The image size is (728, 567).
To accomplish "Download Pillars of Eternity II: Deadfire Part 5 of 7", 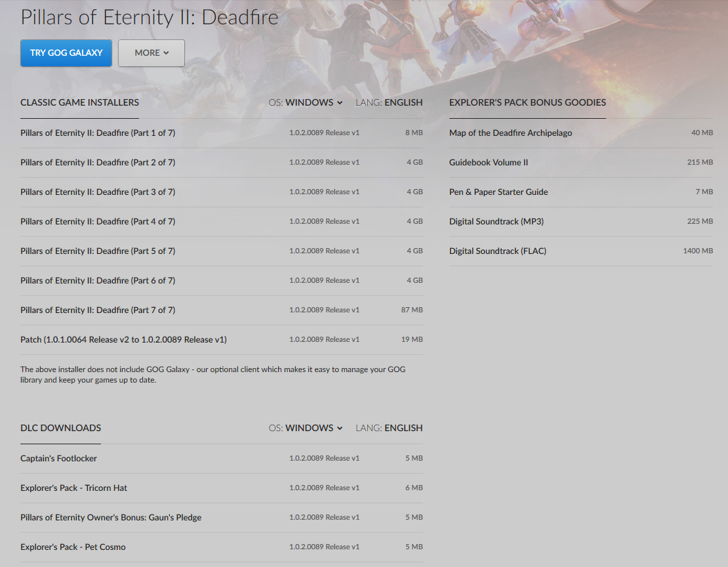I will [x=222, y=251].
